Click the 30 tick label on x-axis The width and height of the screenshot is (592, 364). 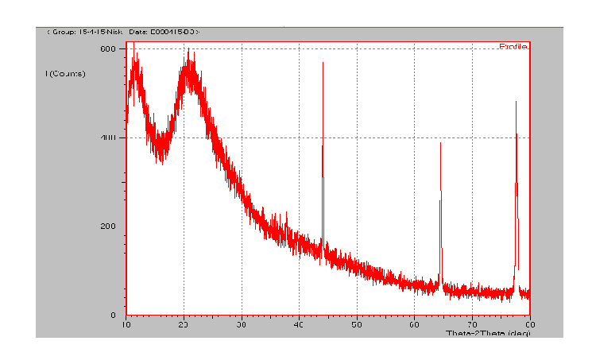pos(242,325)
